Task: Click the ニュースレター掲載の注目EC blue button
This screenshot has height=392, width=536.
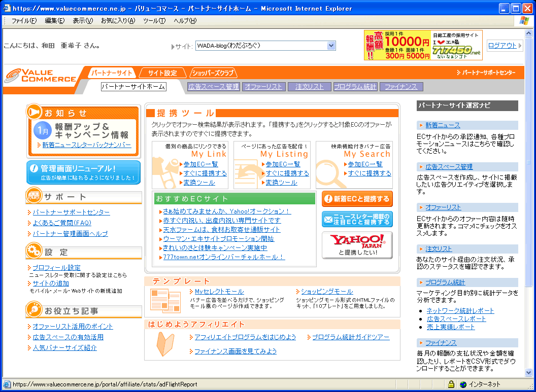Action: (x=357, y=219)
